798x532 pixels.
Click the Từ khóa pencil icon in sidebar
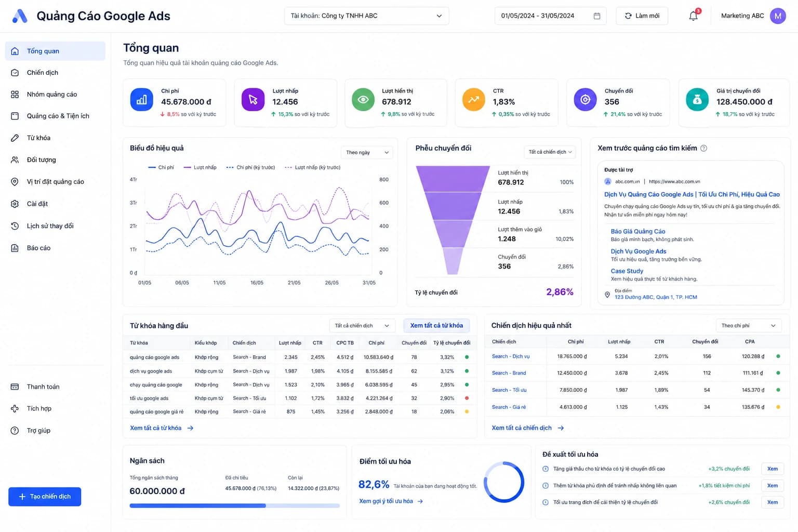coord(15,138)
